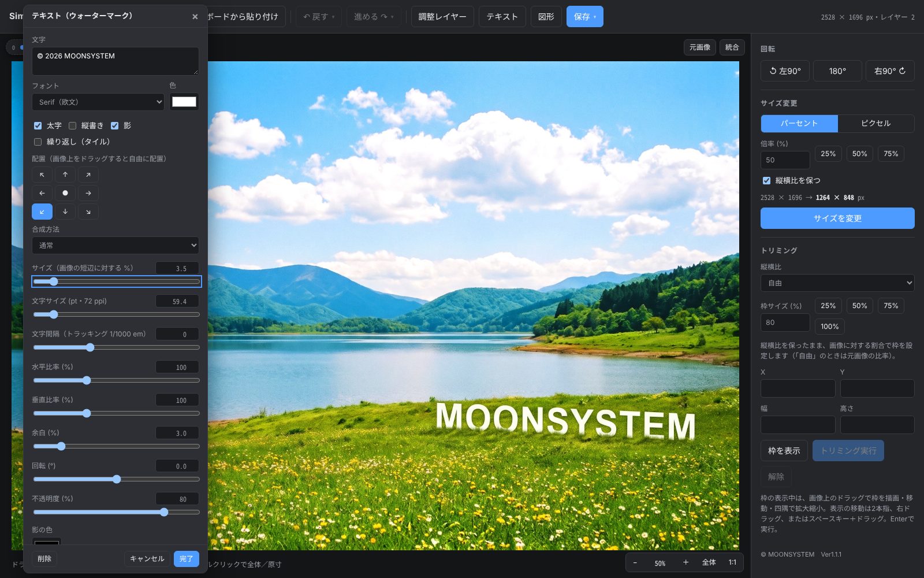Switch to the ピクセル tab

click(x=876, y=124)
